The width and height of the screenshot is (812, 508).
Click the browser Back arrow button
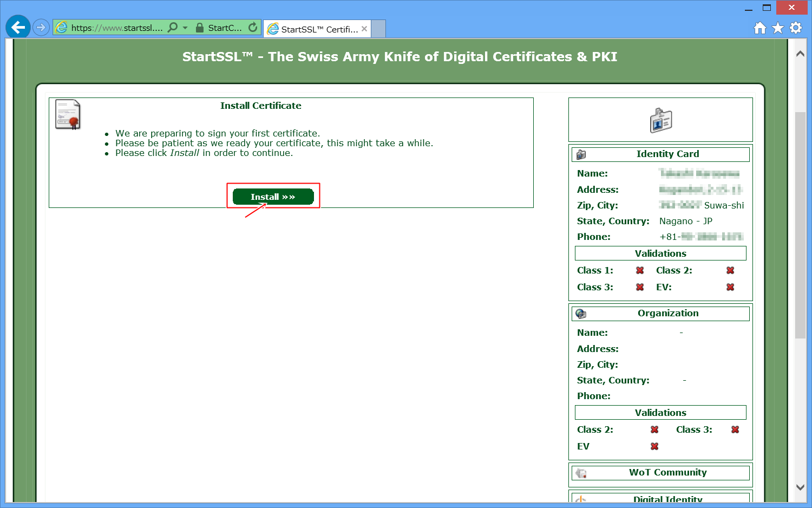coord(18,27)
